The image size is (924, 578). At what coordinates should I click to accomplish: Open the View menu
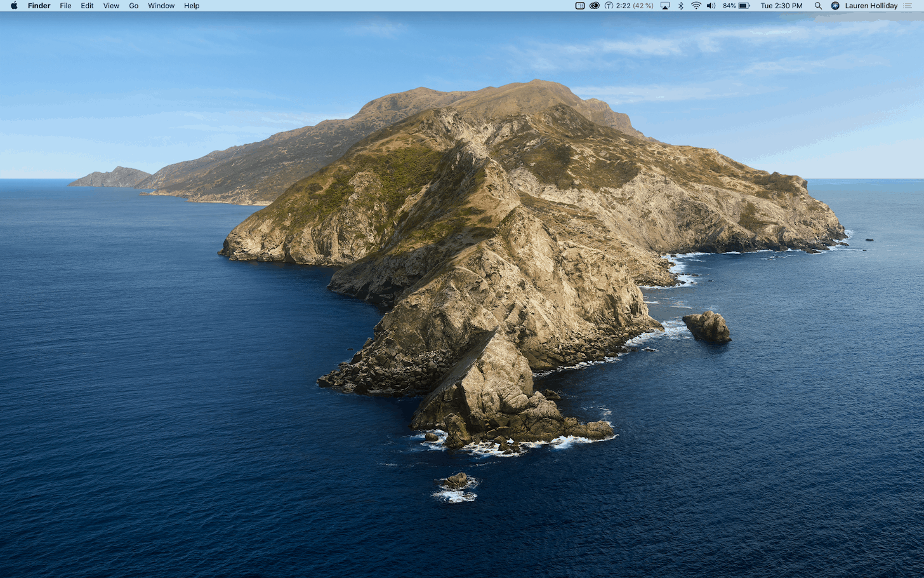pos(111,6)
